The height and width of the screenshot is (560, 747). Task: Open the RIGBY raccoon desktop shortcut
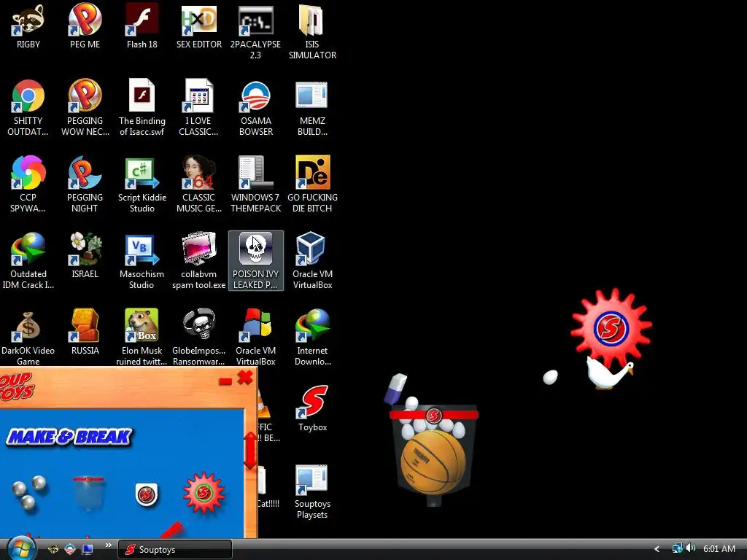(28, 26)
